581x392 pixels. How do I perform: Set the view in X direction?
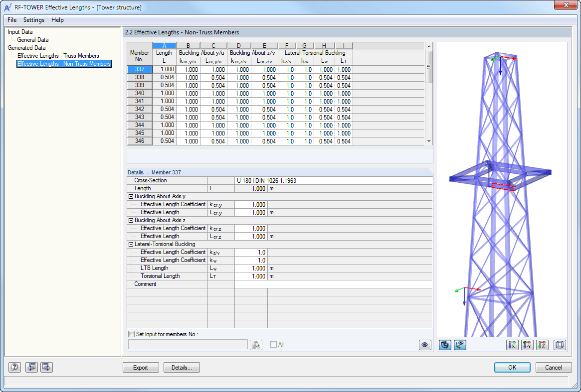click(512, 345)
